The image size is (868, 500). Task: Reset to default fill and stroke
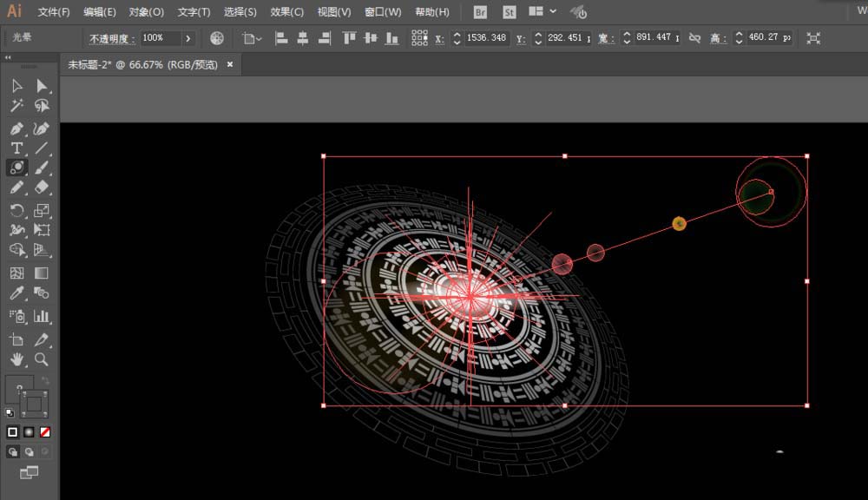[x=10, y=412]
